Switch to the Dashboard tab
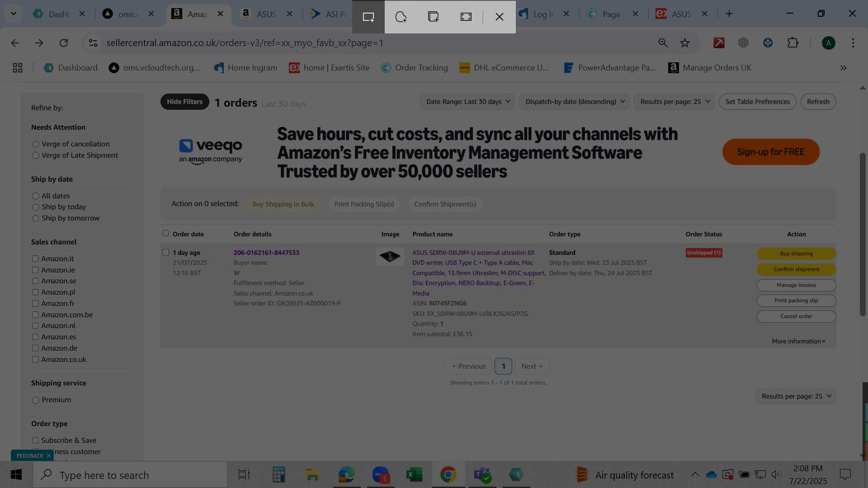Image resolution: width=868 pixels, height=488 pixels. click(x=59, y=14)
